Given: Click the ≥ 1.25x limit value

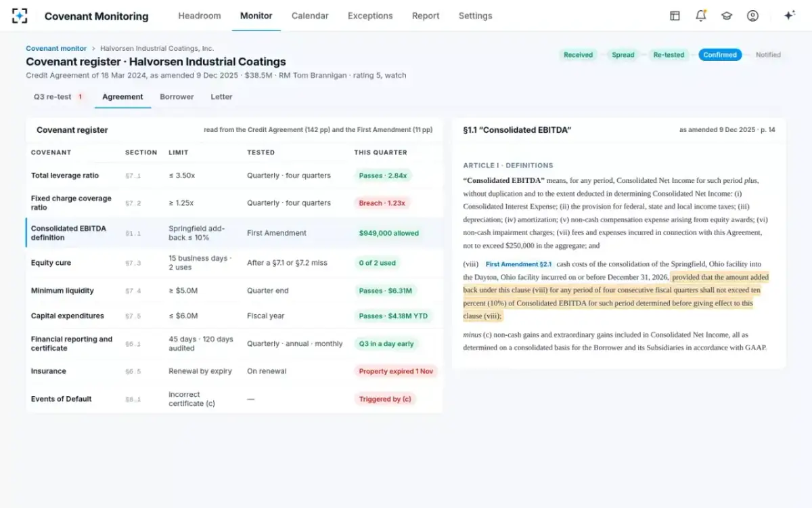Looking at the screenshot, I should click(x=181, y=203).
